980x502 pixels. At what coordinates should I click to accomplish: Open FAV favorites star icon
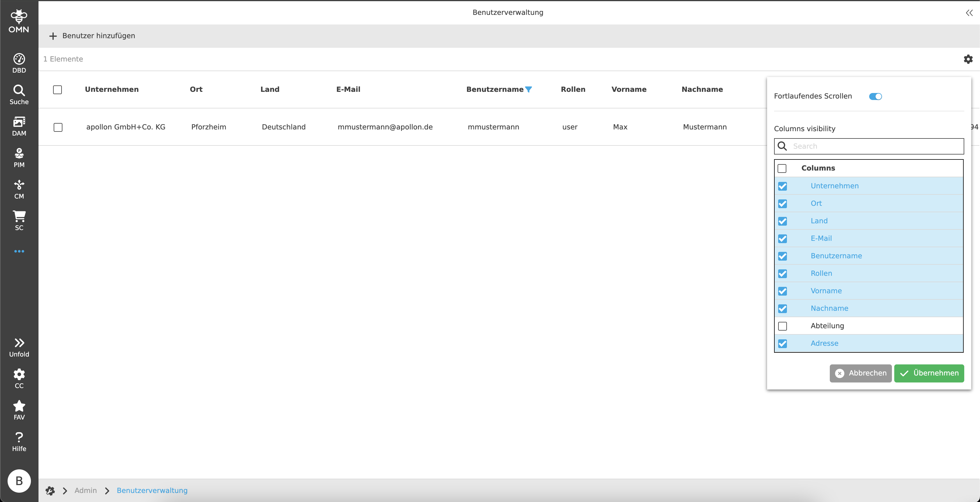click(19, 410)
